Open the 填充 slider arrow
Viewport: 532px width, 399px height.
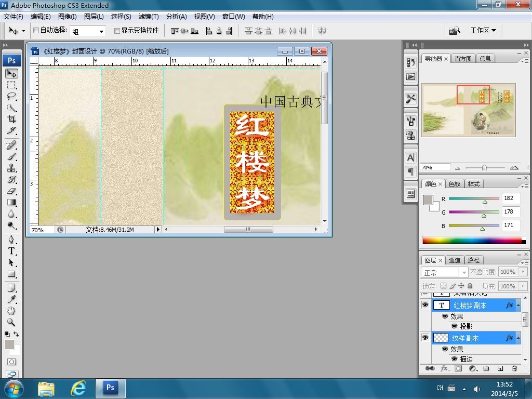(523, 286)
